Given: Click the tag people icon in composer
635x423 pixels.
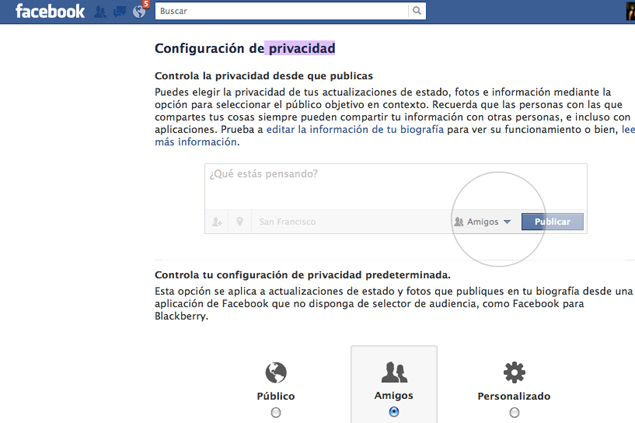Looking at the screenshot, I should click(217, 222).
